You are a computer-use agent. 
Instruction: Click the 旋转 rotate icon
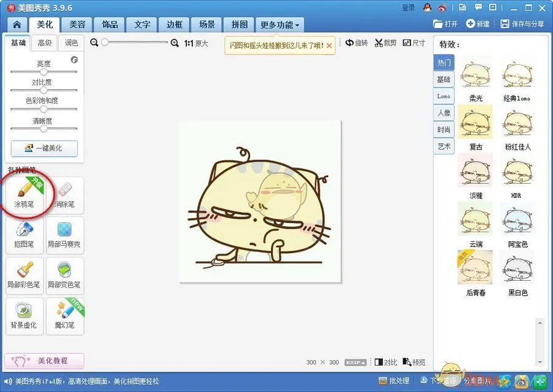[x=350, y=43]
